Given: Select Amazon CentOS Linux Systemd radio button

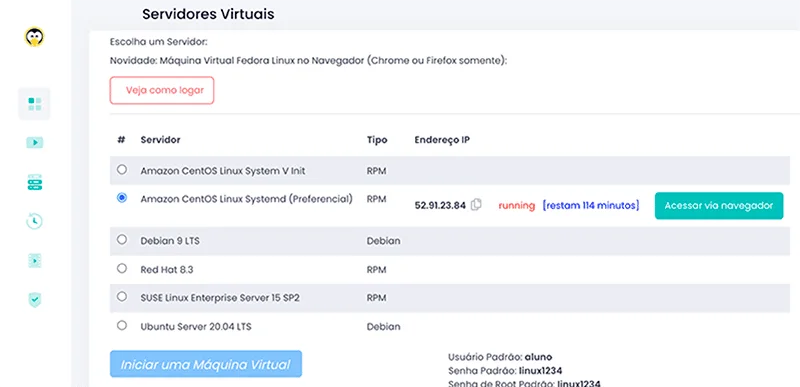Looking at the screenshot, I should click(x=121, y=198).
